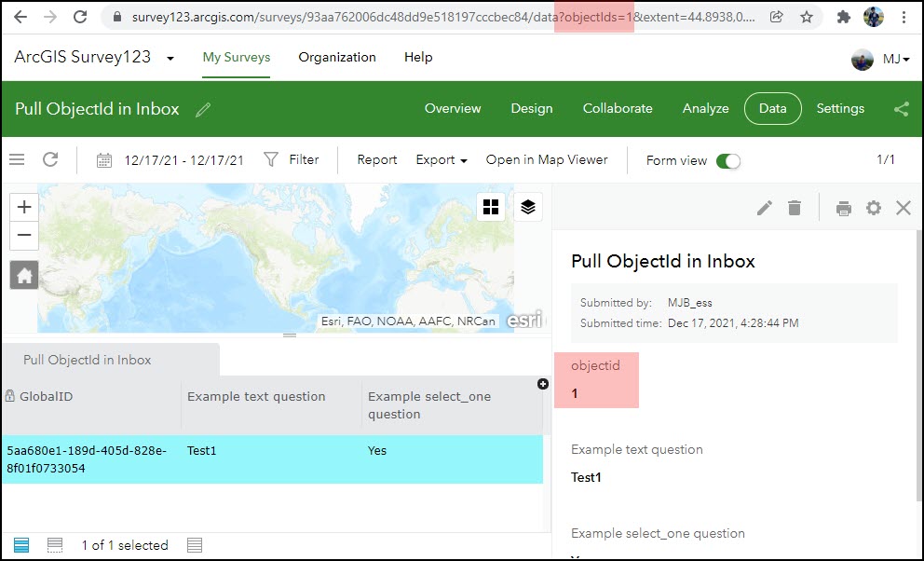Viewport: 924px width, 561px height.
Task: Open the response panel settings gear
Action: click(874, 208)
